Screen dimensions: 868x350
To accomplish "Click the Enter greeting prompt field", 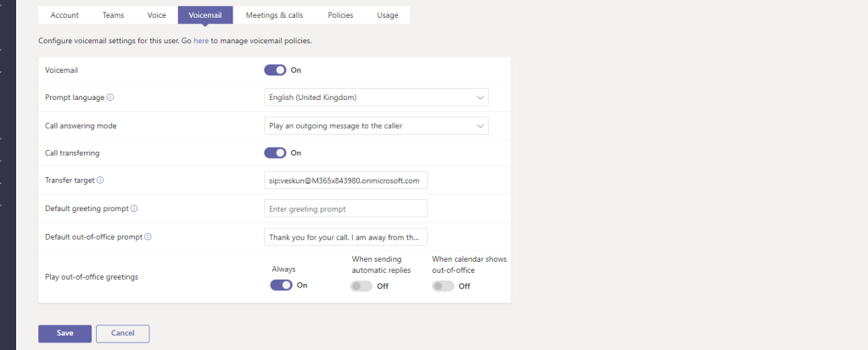I will click(x=345, y=208).
